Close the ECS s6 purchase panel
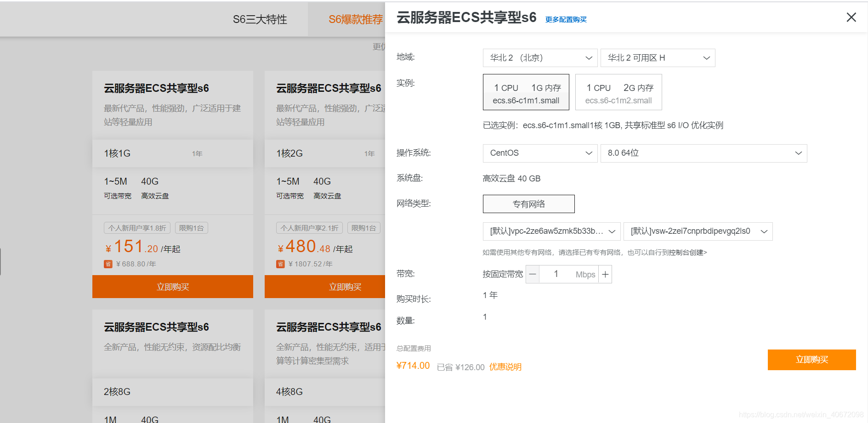Image resolution: width=868 pixels, height=423 pixels. (851, 17)
